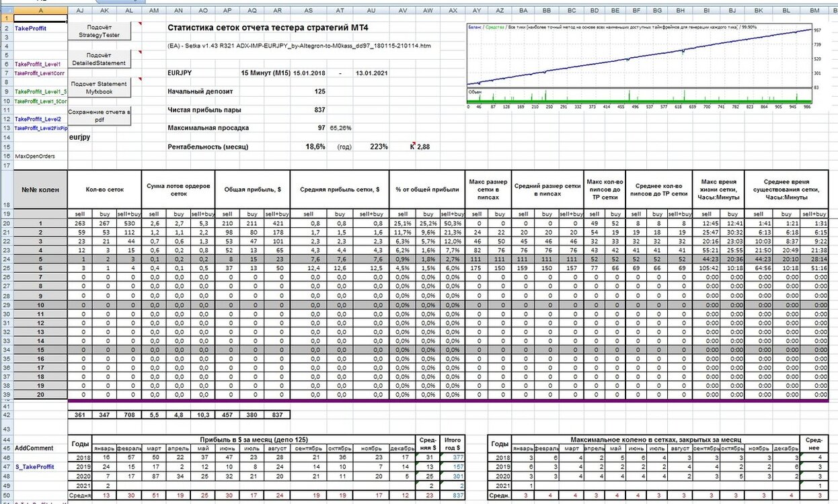
Task: Select the 10,3 total lots cell
Action: point(203,415)
